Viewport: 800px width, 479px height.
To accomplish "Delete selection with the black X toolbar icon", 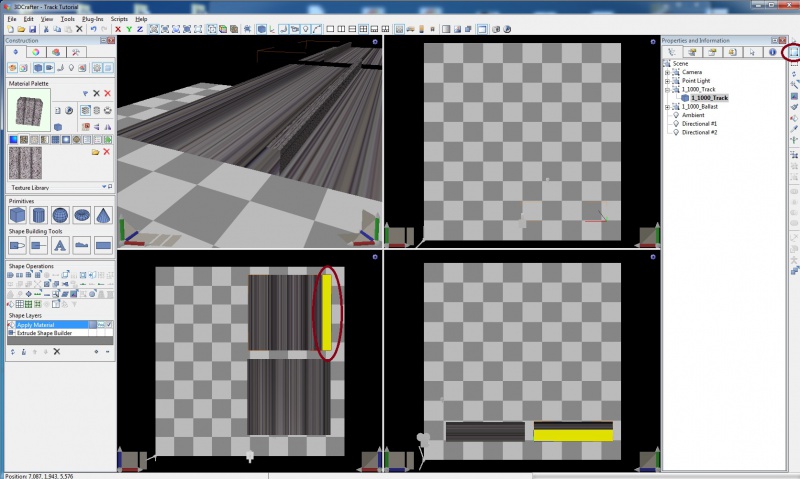I will [79, 29].
